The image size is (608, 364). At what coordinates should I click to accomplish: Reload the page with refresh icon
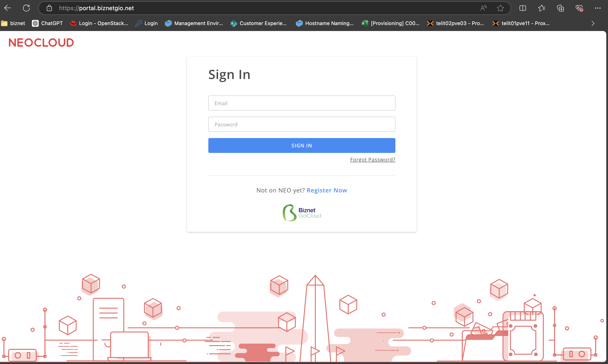[26, 8]
